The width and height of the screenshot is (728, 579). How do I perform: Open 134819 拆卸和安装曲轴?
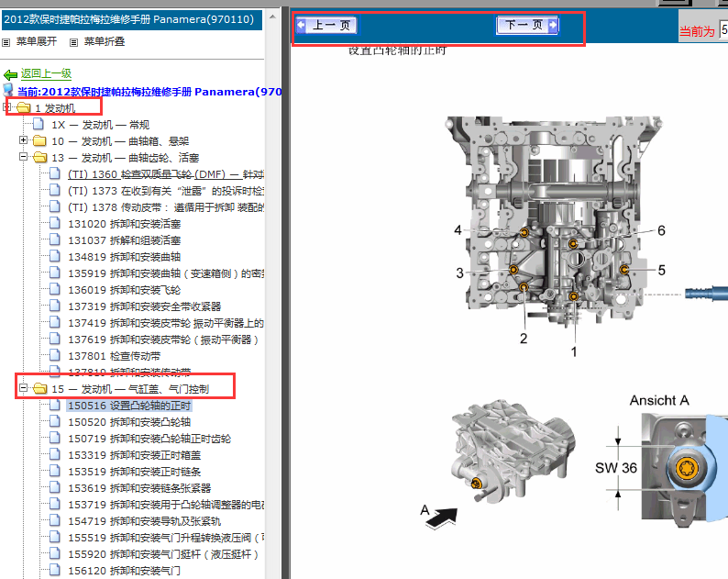click(x=124, y=257)
